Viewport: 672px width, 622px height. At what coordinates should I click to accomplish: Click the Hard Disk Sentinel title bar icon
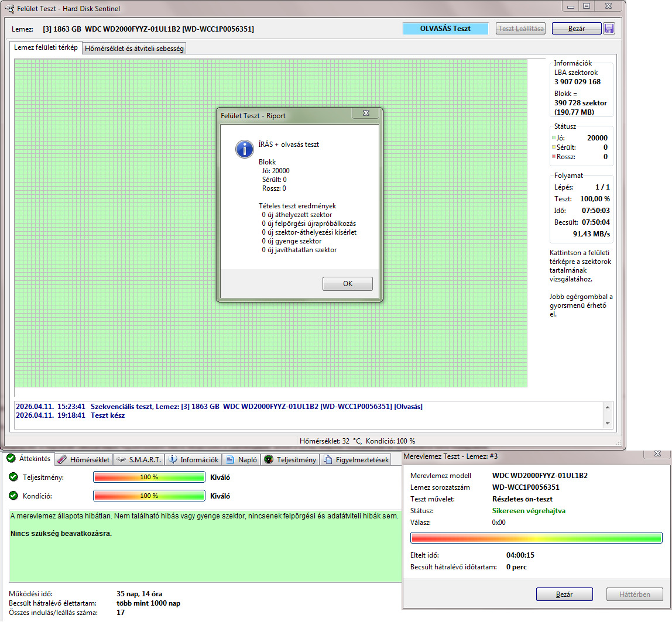[9, 8]
